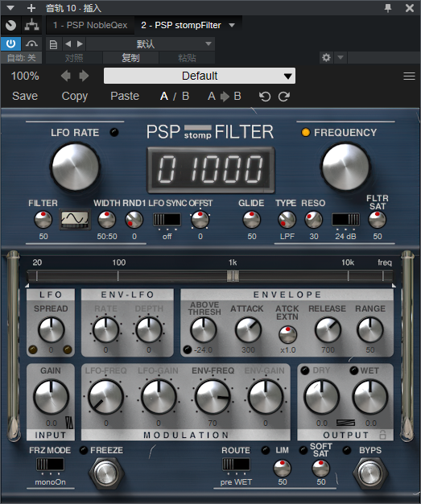Switch to 2 - PSP stompFilter tab
Screen dimensions: 421x504
tap(181, 25)
